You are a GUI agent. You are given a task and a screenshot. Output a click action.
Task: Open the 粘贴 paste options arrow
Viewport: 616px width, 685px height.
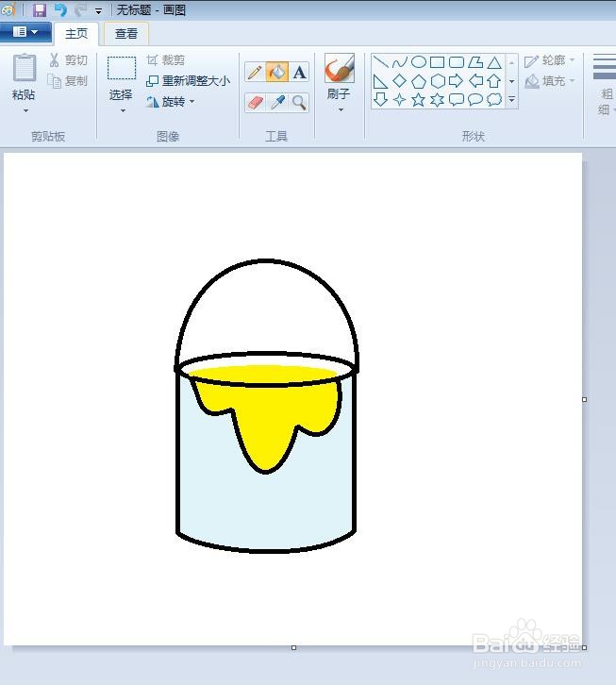tap(25, 111)
